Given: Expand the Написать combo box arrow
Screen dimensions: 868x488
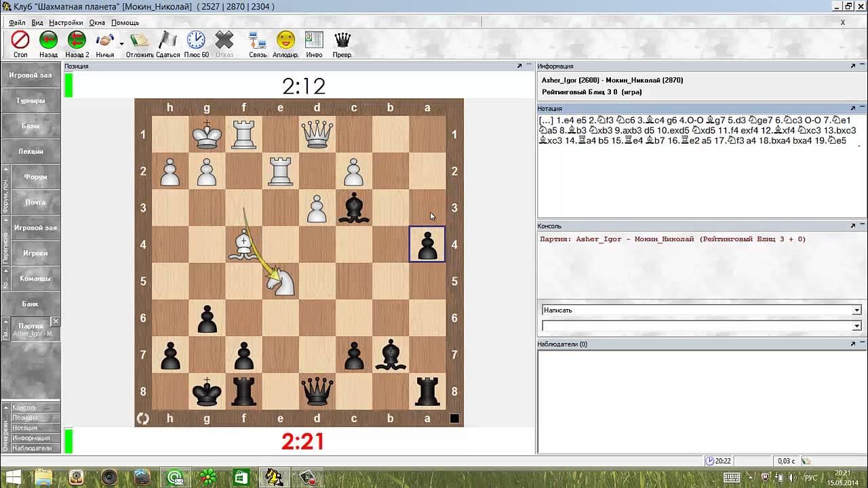Looking at the screenshot, I should point(857,310).
